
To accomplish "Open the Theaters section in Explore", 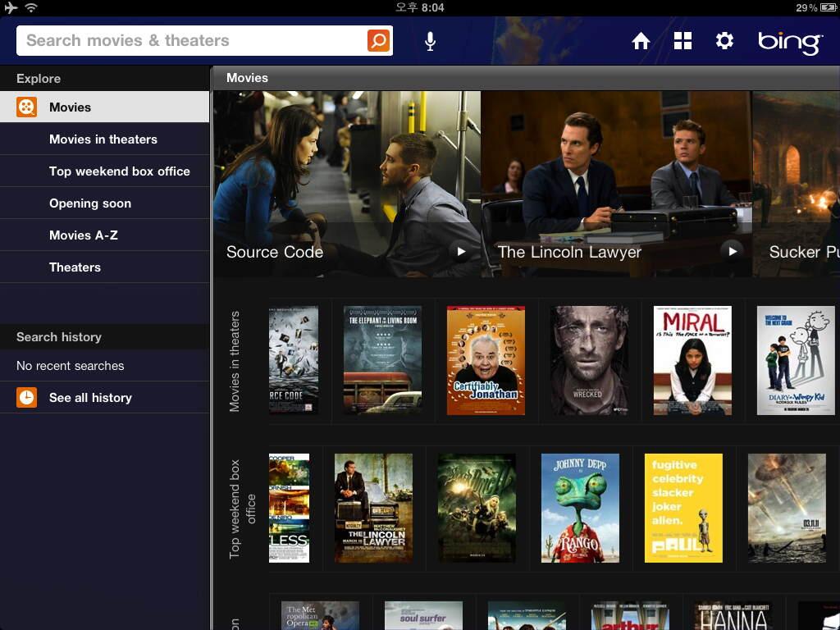I will point(75,267).
